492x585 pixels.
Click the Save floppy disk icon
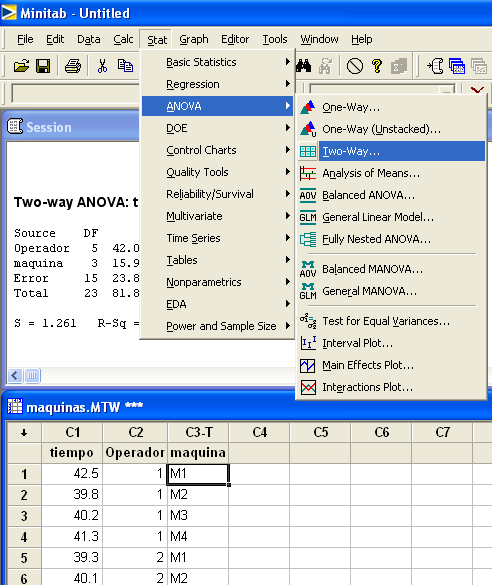pyautogui.click(x=43, y=66)
